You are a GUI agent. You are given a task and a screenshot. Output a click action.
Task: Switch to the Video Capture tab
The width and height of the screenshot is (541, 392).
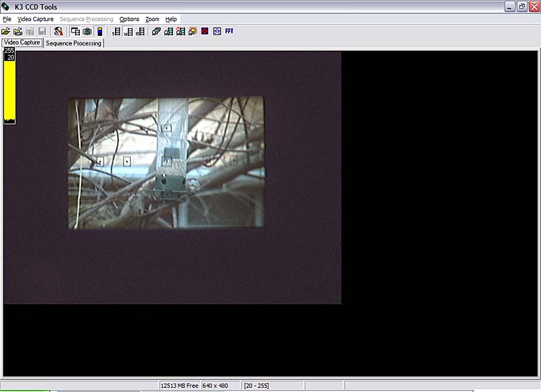click(22, 43)
